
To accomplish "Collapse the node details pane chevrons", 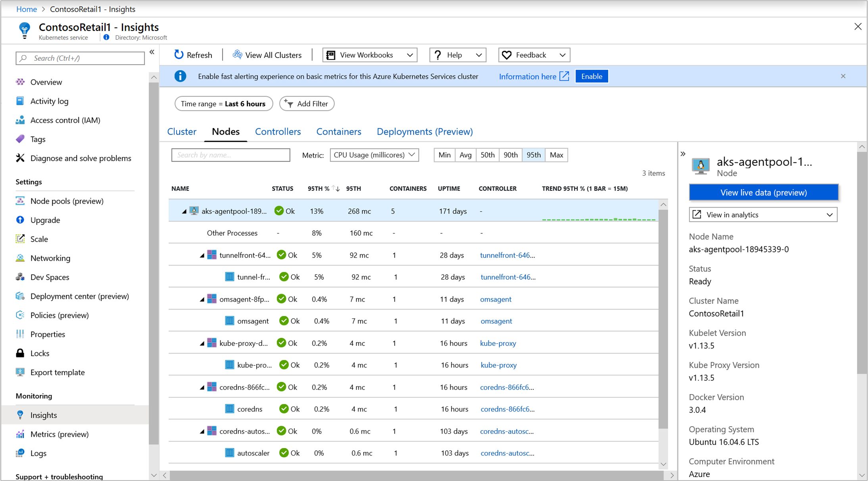I will (683, 154).
